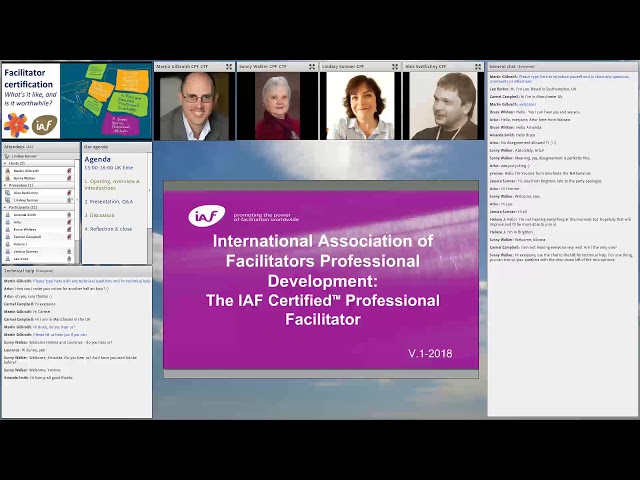Click participant avatar icon of Helena J

(7, 244)
